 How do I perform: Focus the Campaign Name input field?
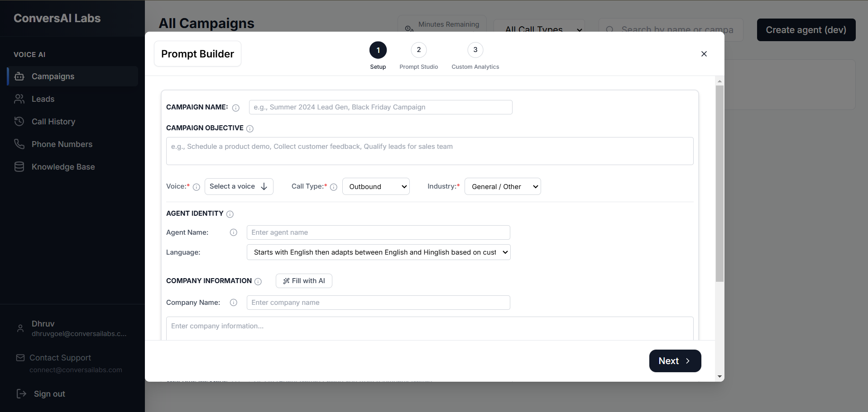pos(381,107)
